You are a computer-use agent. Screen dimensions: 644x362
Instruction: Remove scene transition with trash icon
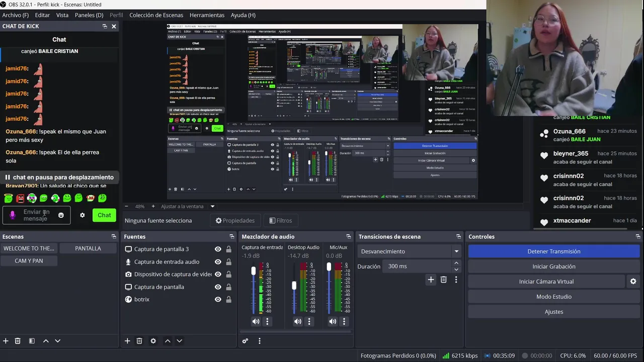pyautogui.click(x=443, y=280)
